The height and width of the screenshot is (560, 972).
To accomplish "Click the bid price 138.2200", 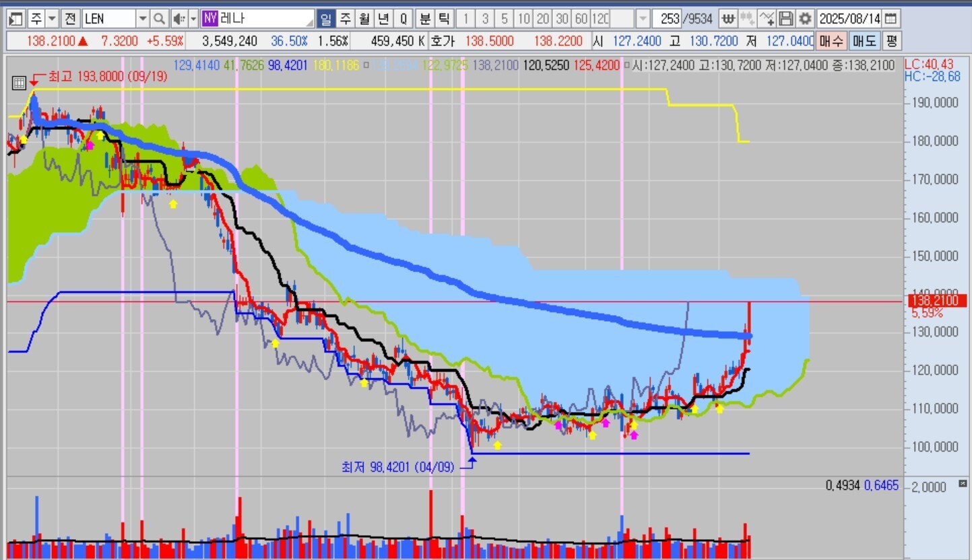I will 558,41.
